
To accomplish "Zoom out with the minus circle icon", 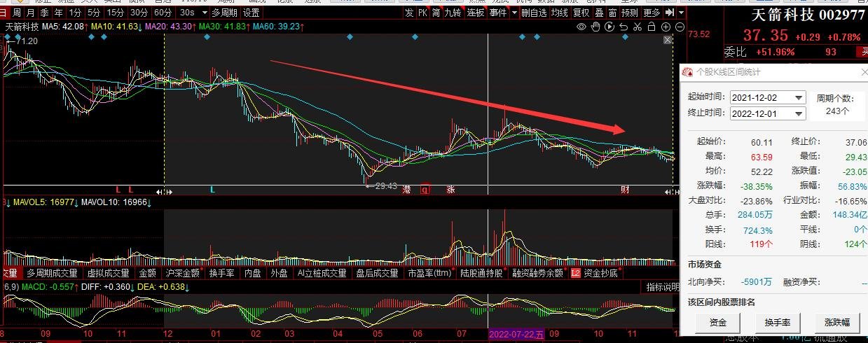I will [680, 27].
